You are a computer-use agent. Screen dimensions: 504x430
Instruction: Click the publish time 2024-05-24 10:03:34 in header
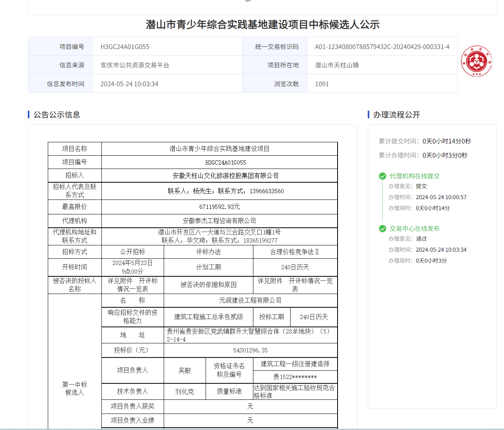click(129, 84)
